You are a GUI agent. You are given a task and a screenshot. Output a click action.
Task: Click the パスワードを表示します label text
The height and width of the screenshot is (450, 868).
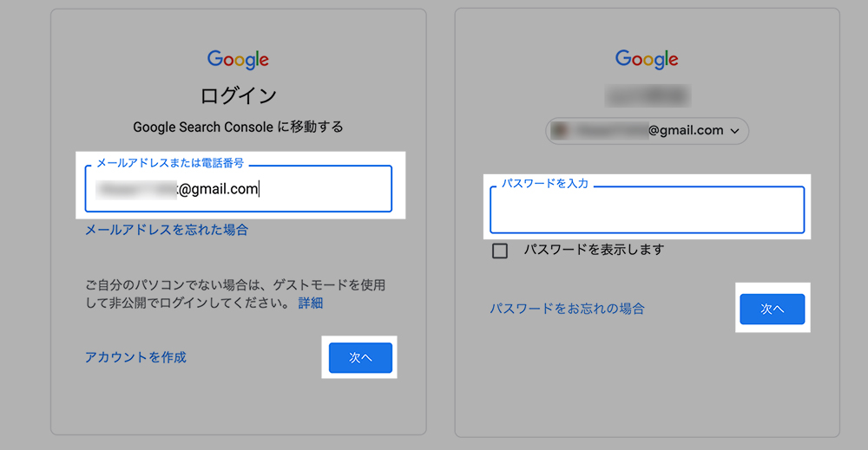pyautogui.click(x=594, y=250)
